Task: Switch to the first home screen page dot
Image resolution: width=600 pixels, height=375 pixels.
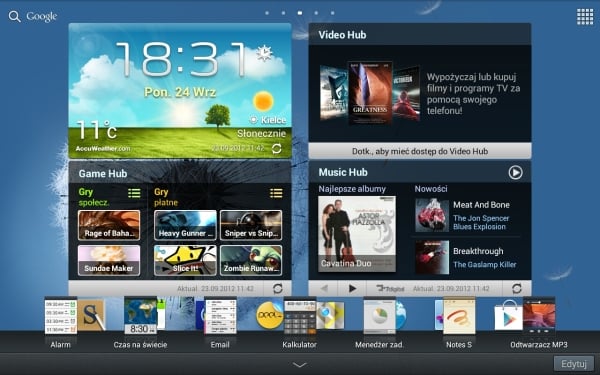Action: [267, 13]
